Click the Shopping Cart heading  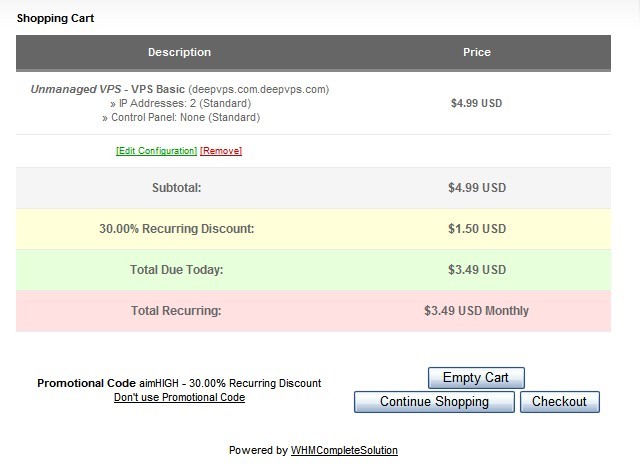tap(56, 18)
